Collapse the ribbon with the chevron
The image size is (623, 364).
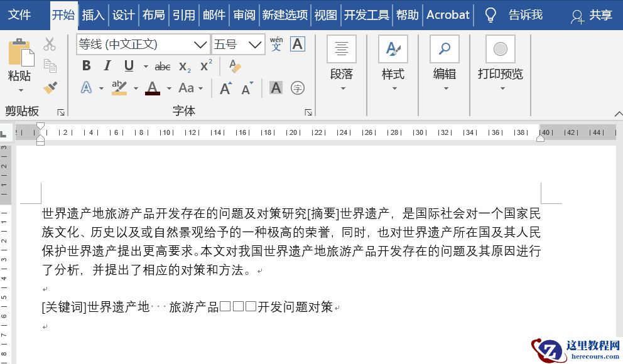coord(618,114)
